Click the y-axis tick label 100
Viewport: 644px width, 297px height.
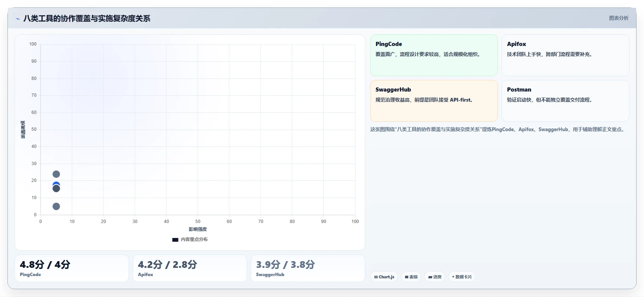pos(33,44)
